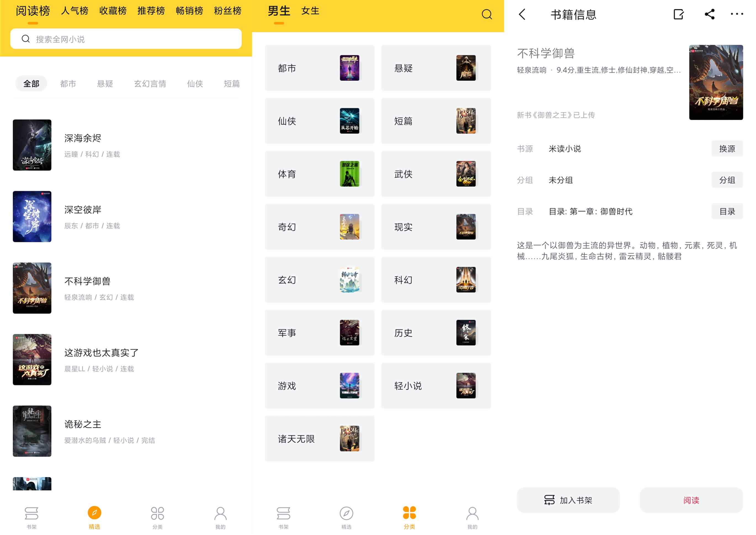The image size is (756, 535).
Task: Click the 搜索全网小说 search field
Action: (x=126, y=39)
